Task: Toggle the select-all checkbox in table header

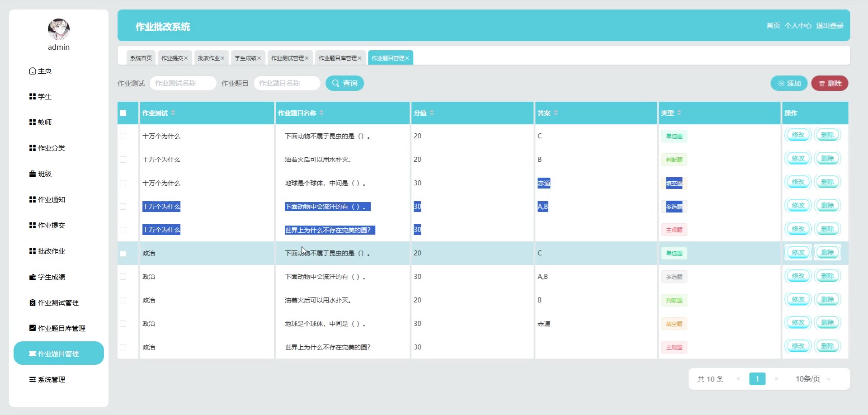Action: [123, 113]
